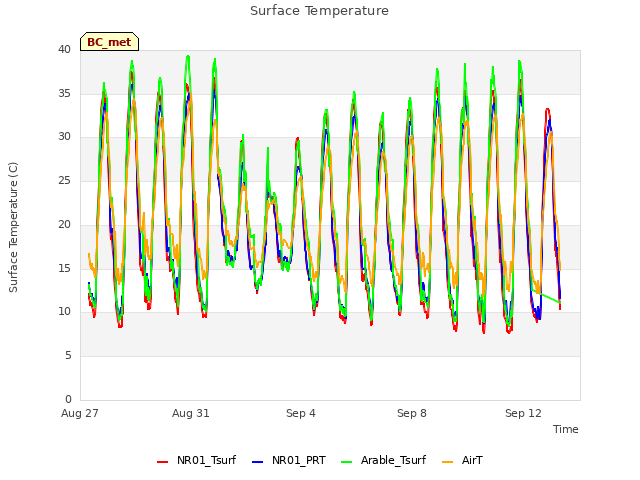Screen dimensions: 640x480
Task: Click the Sep 4 x-axis label
Action: pyautogui.click(x=301, y=413)
